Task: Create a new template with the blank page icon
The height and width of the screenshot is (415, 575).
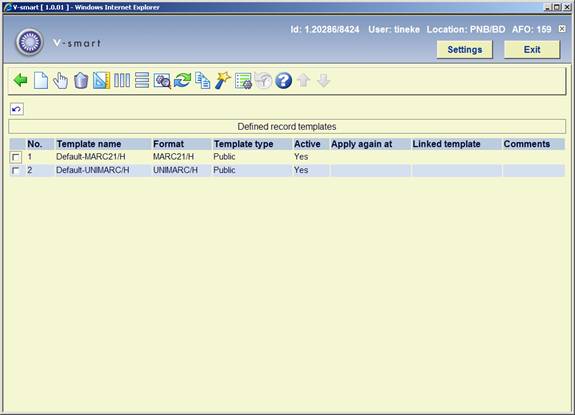Action: [41, 80]
